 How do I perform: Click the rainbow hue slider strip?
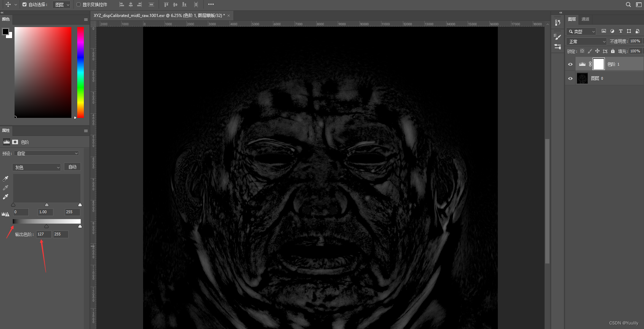tap(80, 72)
